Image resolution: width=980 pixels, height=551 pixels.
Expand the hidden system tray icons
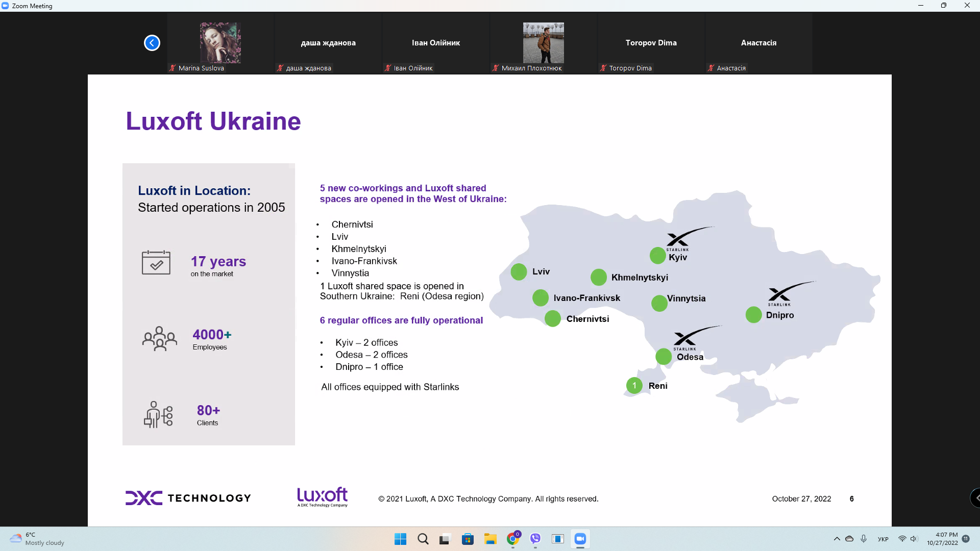(x=837, y=539)
